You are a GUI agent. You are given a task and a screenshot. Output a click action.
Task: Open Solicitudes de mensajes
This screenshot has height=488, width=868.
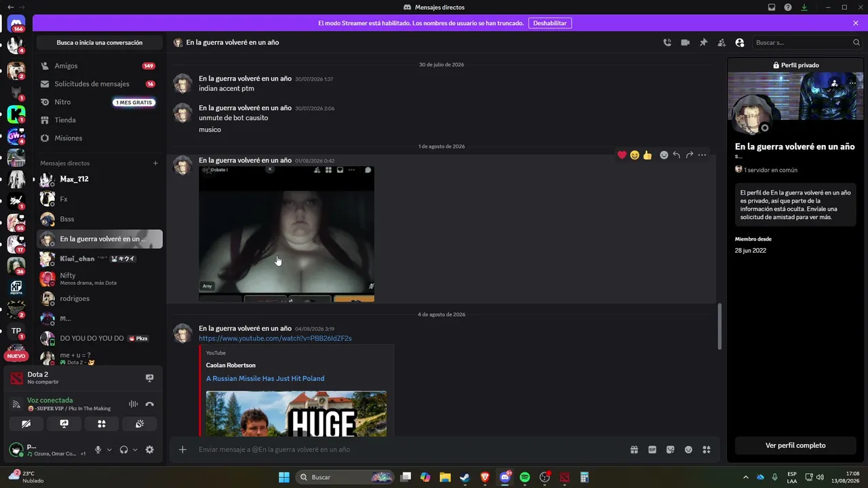[x=99, y=84]
